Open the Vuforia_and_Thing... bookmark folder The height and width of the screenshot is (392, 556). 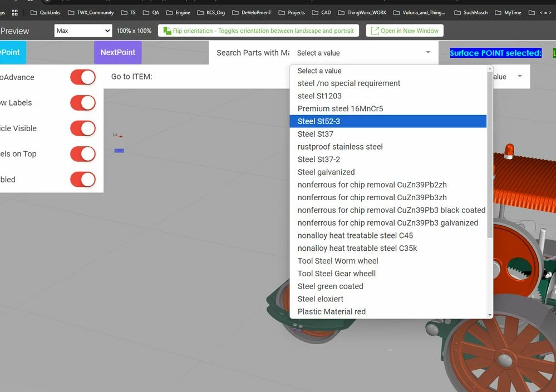pyautogui.click(x=420, y=13)
